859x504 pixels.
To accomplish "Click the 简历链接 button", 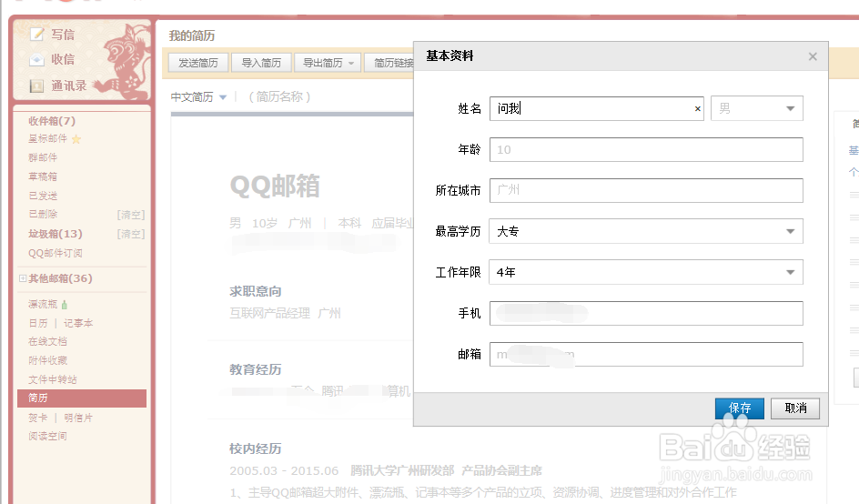I will click(x=389, y=63).
